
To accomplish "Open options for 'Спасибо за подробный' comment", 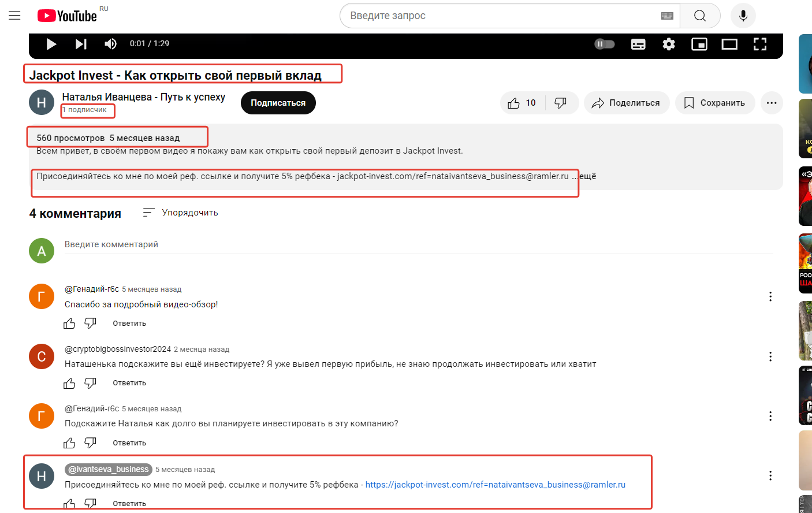I will [770, 296].
